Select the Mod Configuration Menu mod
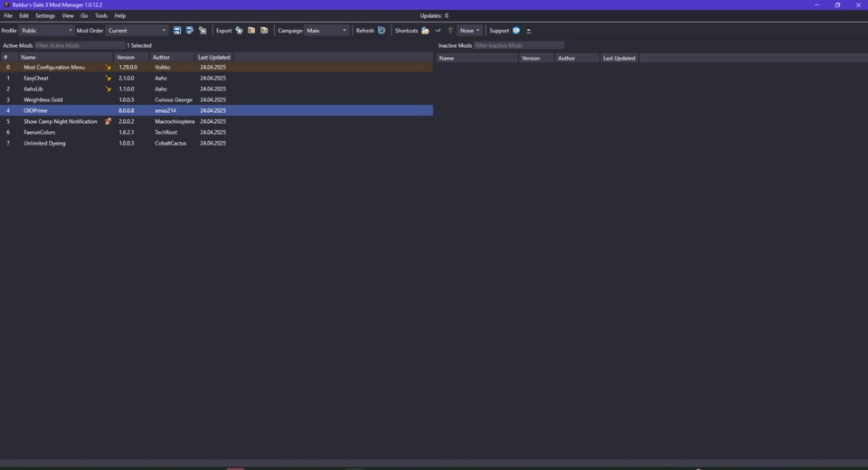868x470 pixels. pos(216,67)
